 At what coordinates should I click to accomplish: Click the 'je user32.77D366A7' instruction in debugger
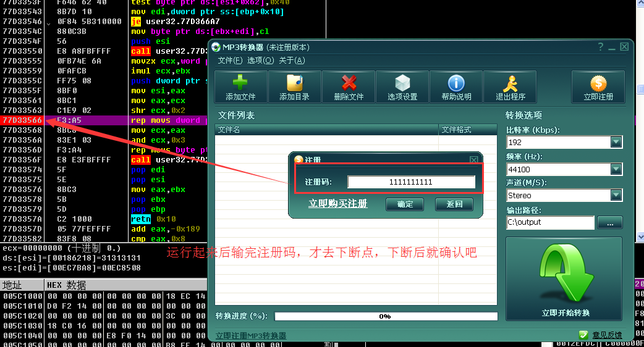click(x=176, y=22)
